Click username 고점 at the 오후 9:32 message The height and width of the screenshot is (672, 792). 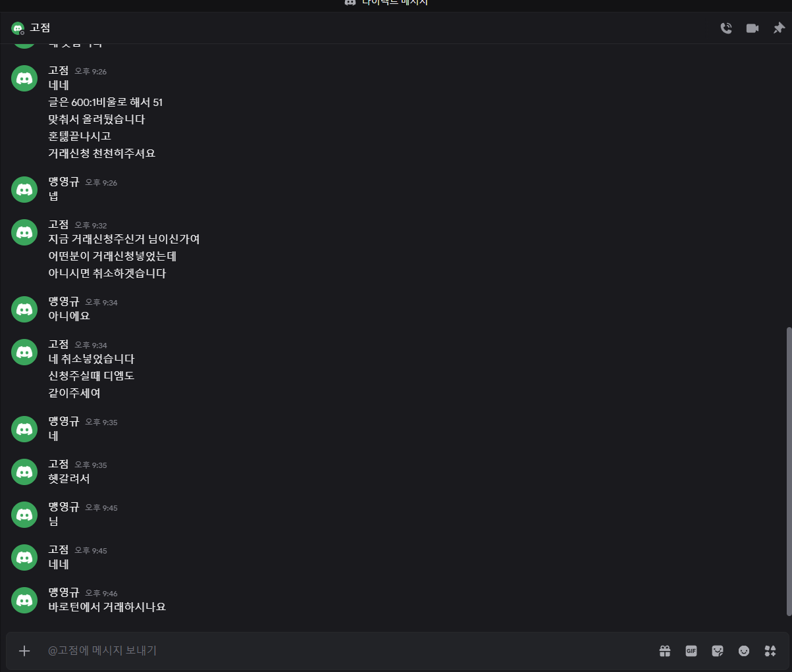pos(59,224)
